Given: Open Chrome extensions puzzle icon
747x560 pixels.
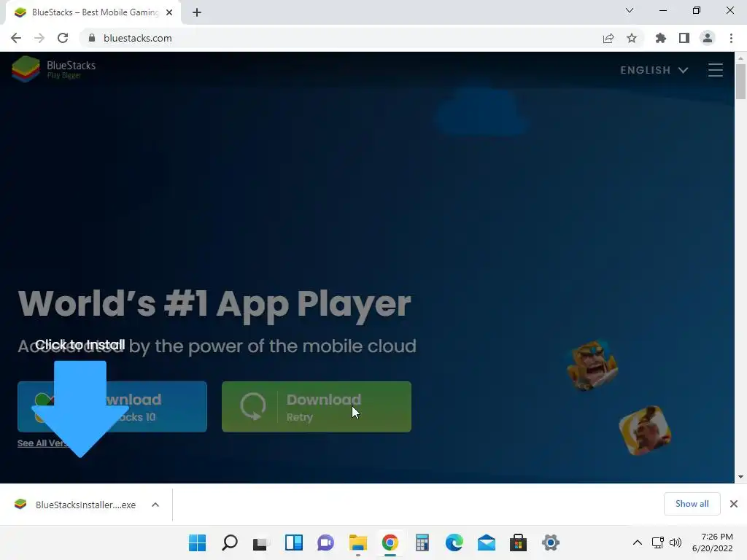Looking at the screenshot, I should coord(661,38).
